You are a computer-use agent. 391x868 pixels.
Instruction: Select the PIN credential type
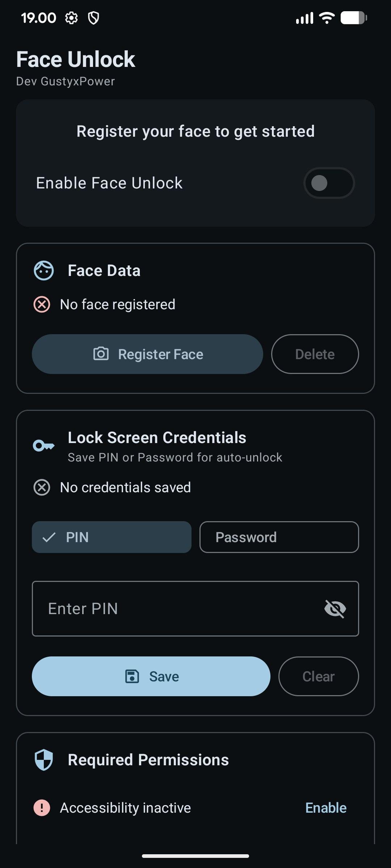112,537
